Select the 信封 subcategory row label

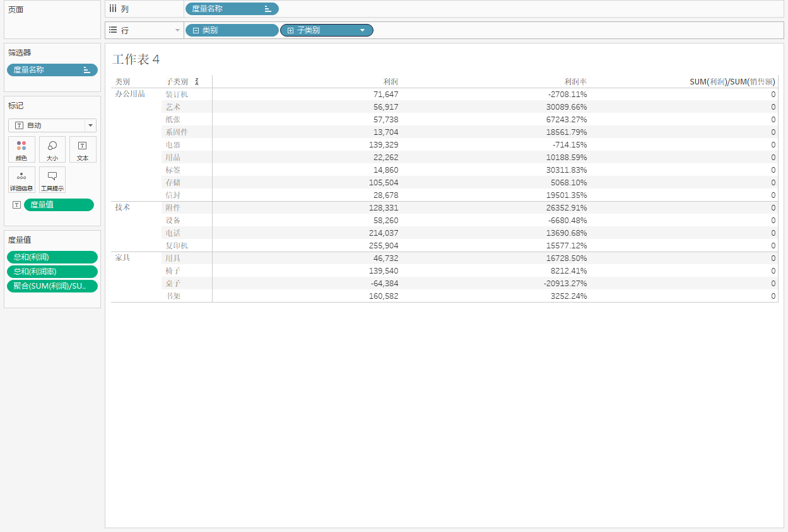173,195
